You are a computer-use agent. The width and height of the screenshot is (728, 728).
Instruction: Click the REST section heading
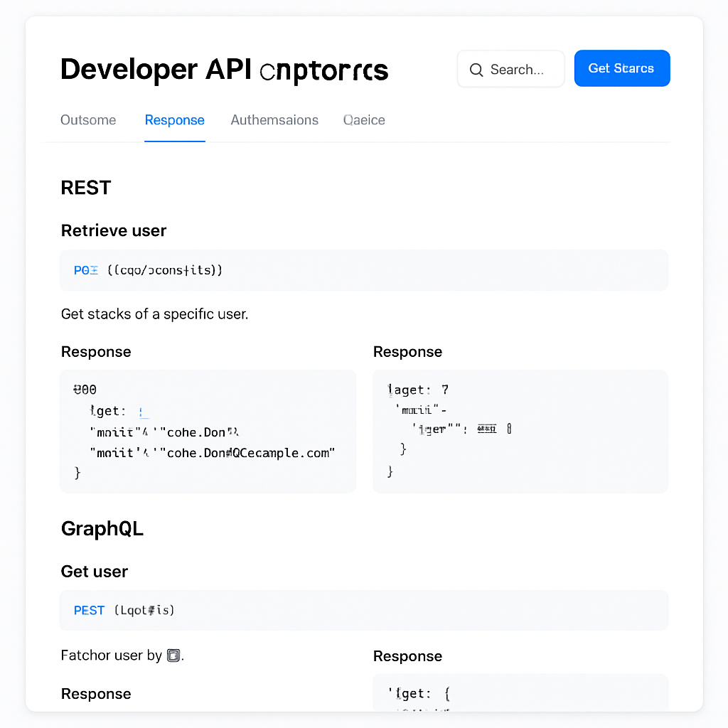[86, 188]
